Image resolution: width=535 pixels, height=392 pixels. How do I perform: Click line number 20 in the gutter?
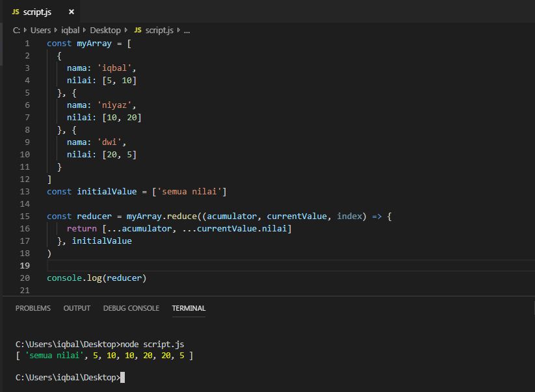[x=25, y=278]
